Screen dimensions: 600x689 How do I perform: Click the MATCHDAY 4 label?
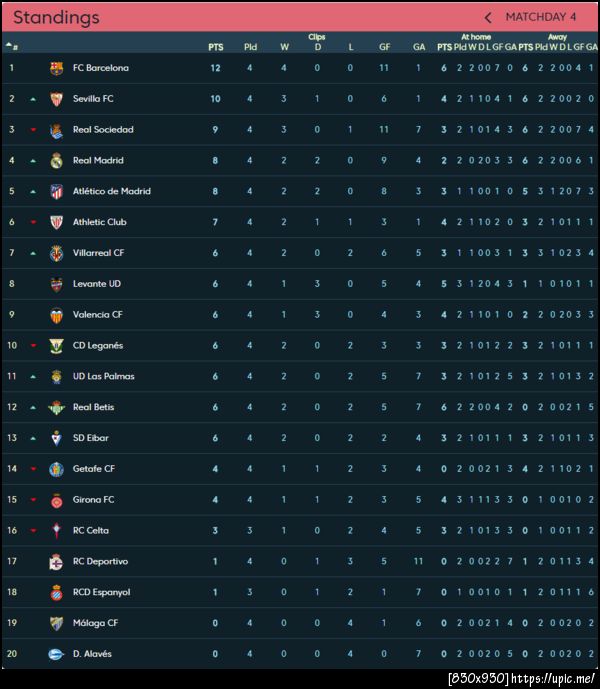[541, 17]
